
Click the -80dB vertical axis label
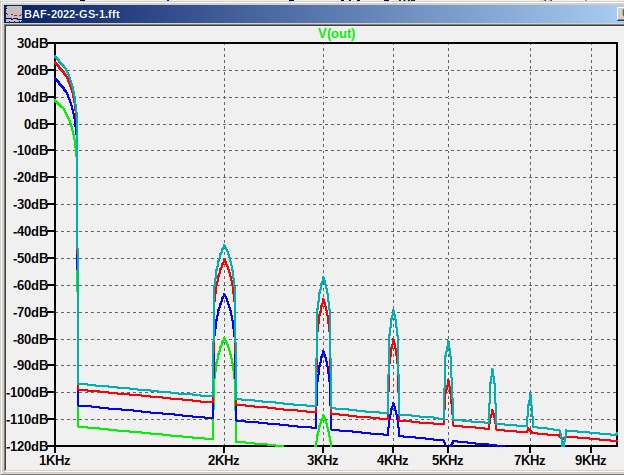click(x=31, y=339)
